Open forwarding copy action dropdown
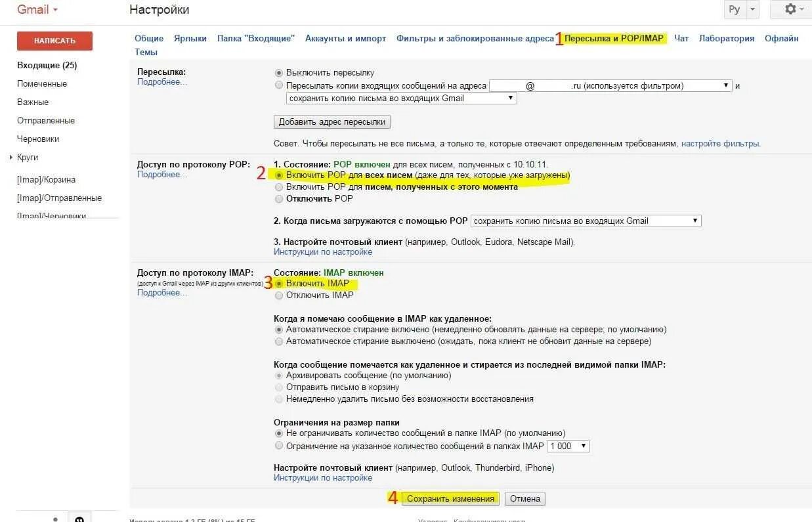Viewport: 812px width, 522px height. pos(402,98)
